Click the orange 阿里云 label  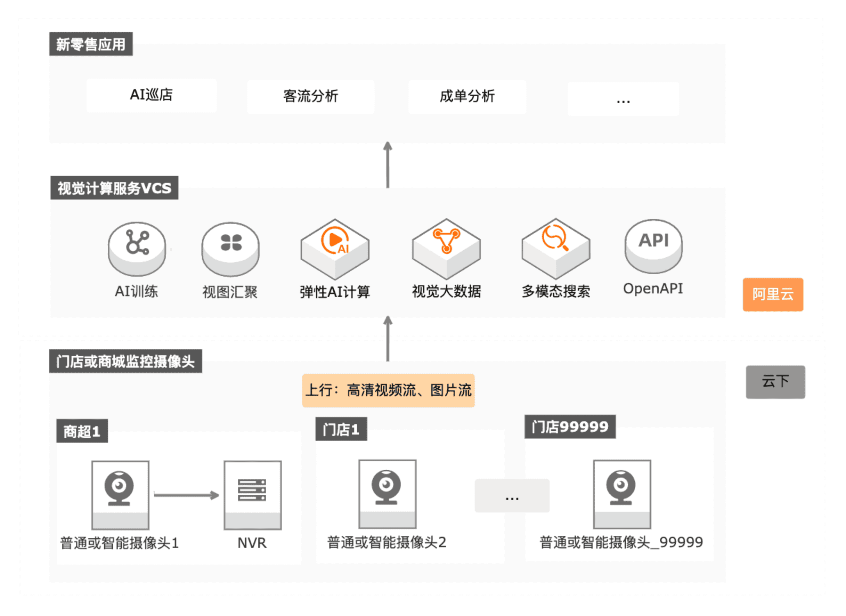(x=773, y=294)
